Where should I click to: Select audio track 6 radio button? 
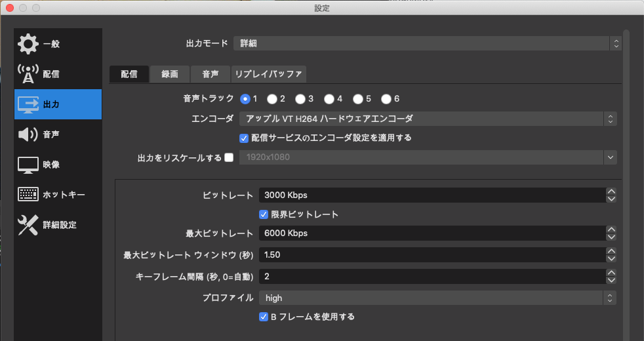click(386, 99)
